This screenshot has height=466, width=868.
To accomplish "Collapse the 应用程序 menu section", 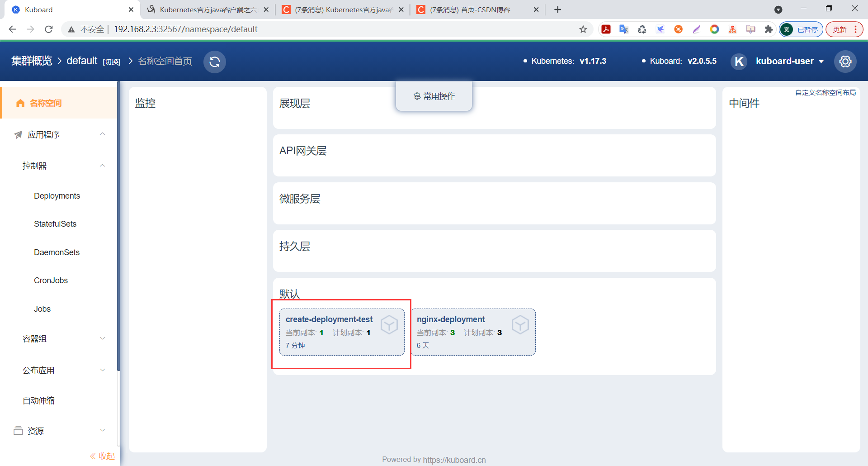I will pyautogui.click(x=103, y=134).
